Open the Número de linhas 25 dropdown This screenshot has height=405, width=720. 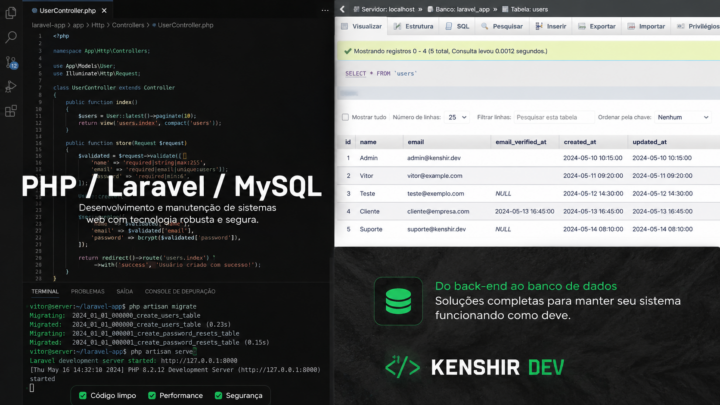457,117
